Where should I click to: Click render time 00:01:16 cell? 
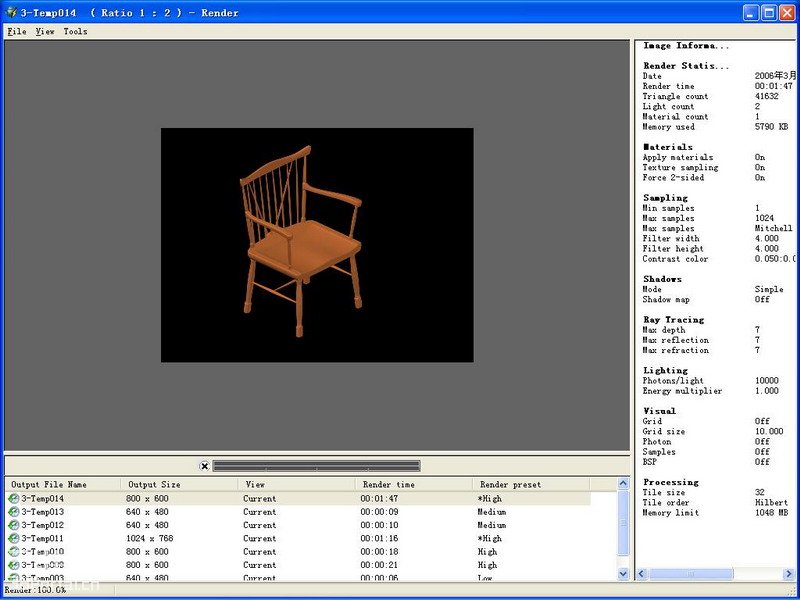pos(379,538)
